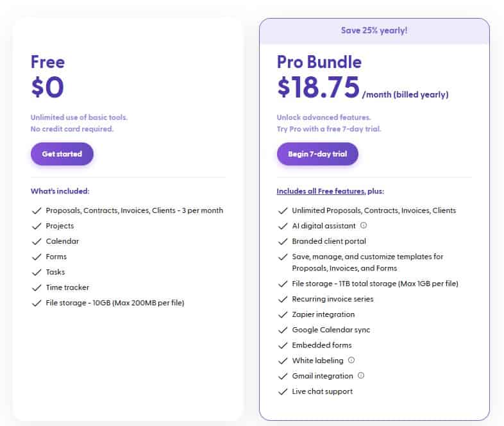Click the Save 25% yearly banner
Screen dimensions: 504x426
point(374,31)
